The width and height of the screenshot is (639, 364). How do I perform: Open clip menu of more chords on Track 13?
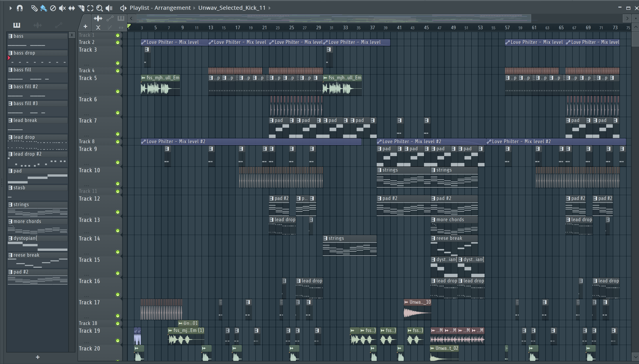433,220
